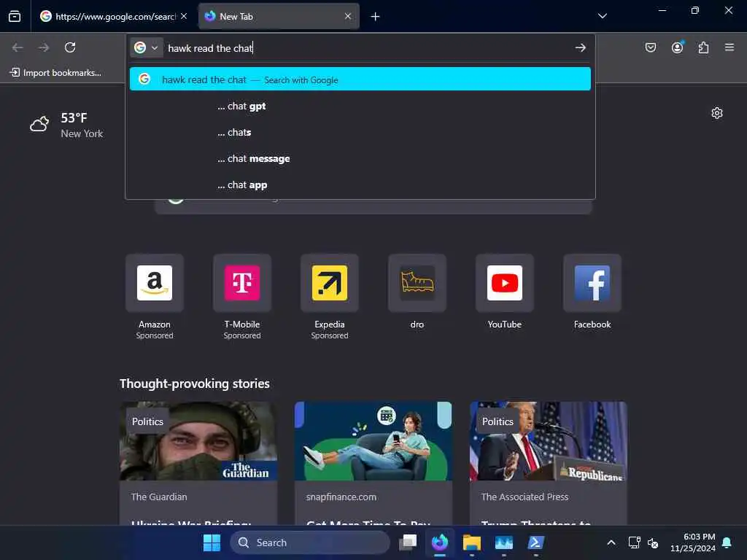Click the Go arrow in address bar

tap(580, 47)
